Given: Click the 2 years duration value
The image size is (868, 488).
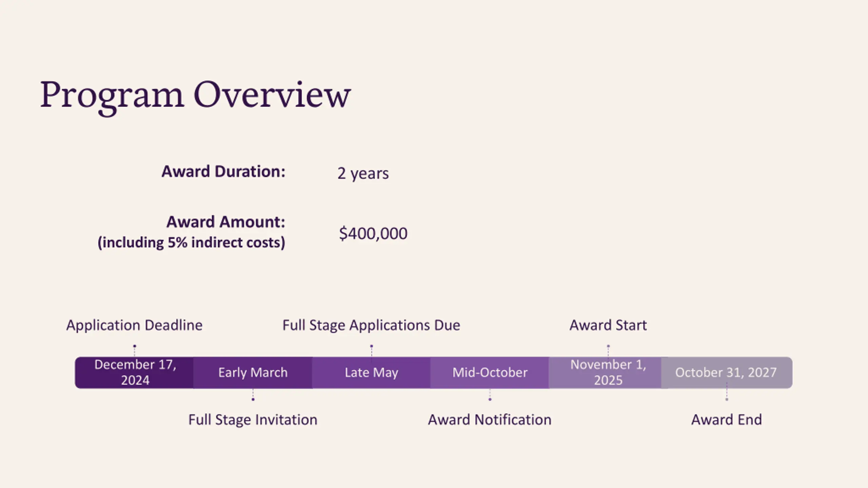Looking at the screenshot, I should pos(363,174).
